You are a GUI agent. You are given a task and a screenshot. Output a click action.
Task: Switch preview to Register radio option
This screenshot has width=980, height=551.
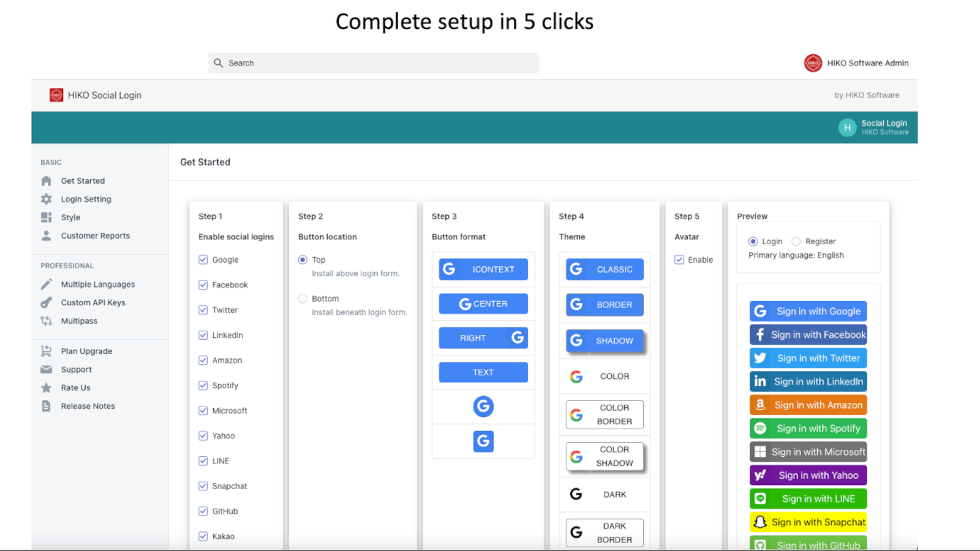[x=796, y=241]
